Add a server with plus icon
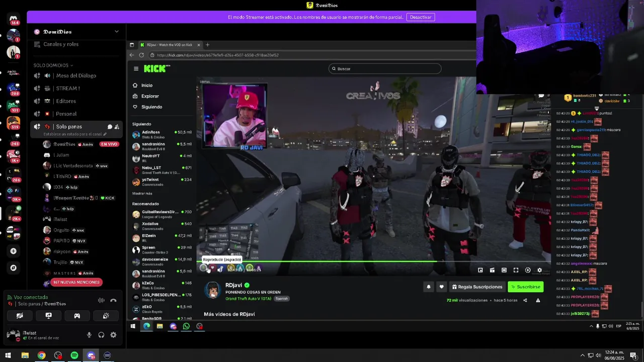 pyautogui.click(x=14, y=251)
